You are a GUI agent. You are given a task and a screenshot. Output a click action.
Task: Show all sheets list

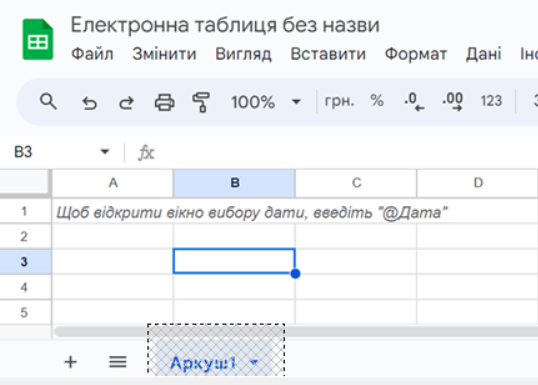118,362
